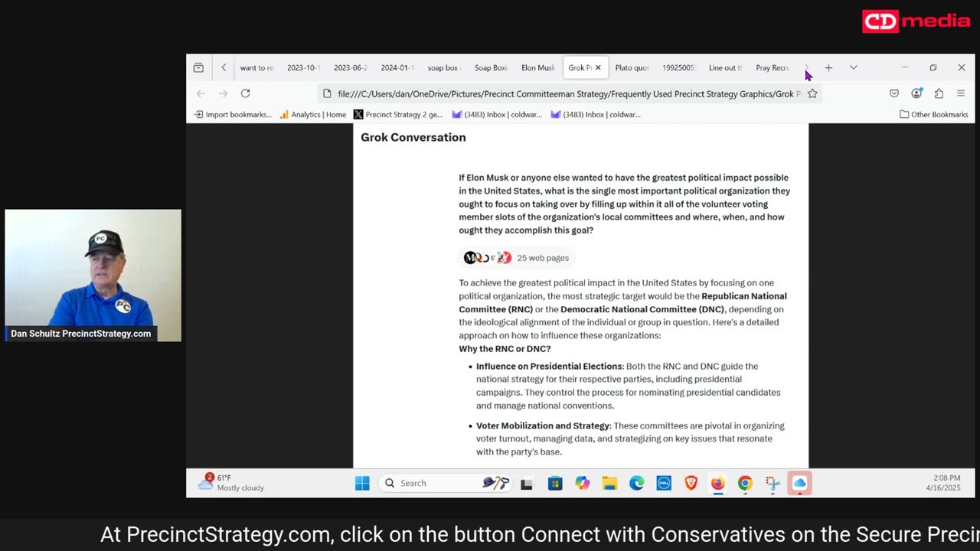Open Copilot from the taskbar

click(583, 484)
